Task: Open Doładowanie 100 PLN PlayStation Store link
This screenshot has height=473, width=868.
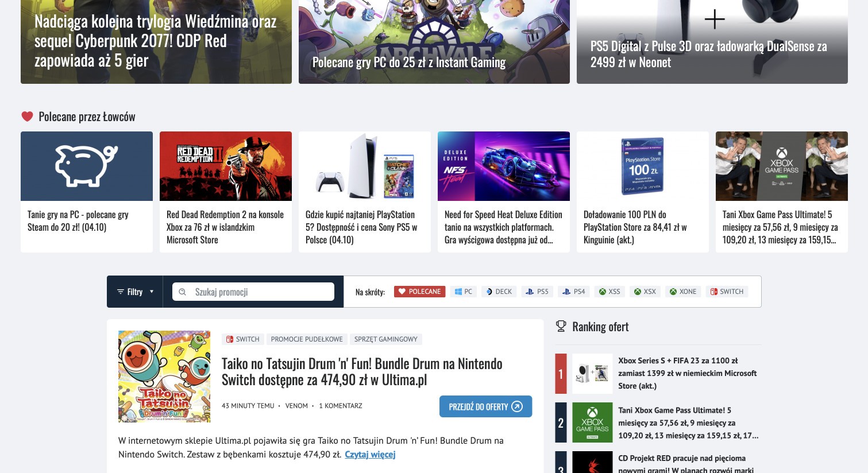Action: pyautogui.click(x=635, y=227)
